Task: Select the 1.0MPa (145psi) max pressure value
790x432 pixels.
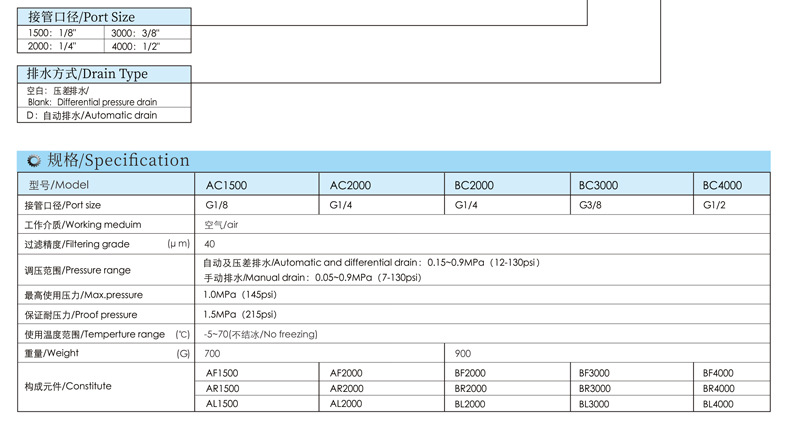Action: pos(239,295)
